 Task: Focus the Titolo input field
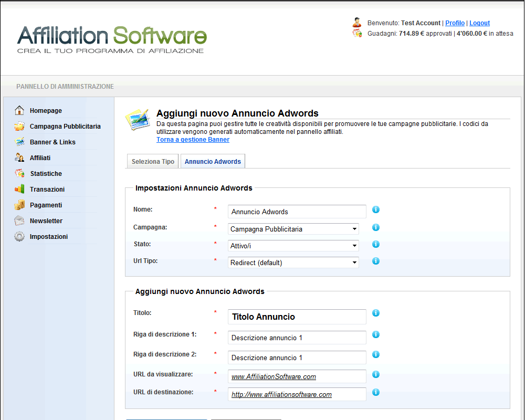pyautogui.click(x=297, y=317)
